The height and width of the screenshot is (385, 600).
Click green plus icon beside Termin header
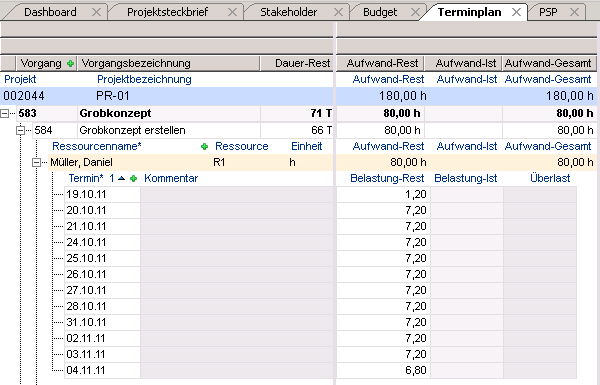tap(134, 178)
